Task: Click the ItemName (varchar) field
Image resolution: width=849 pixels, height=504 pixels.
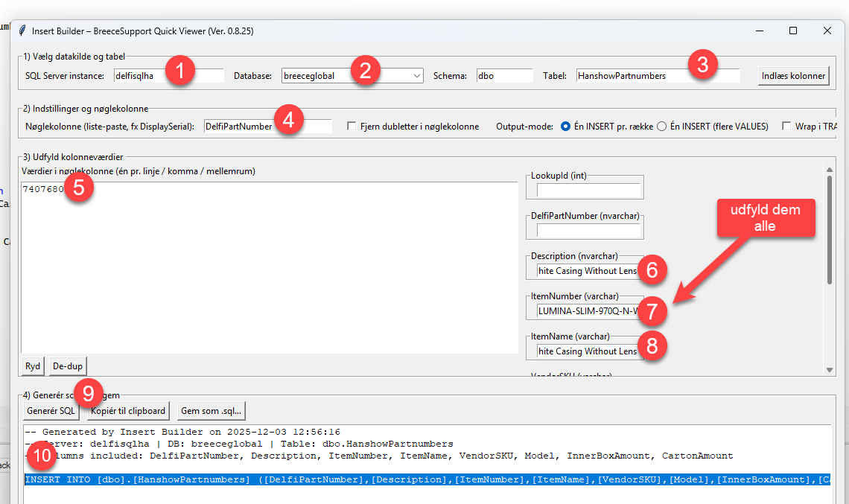Action: 588,351
